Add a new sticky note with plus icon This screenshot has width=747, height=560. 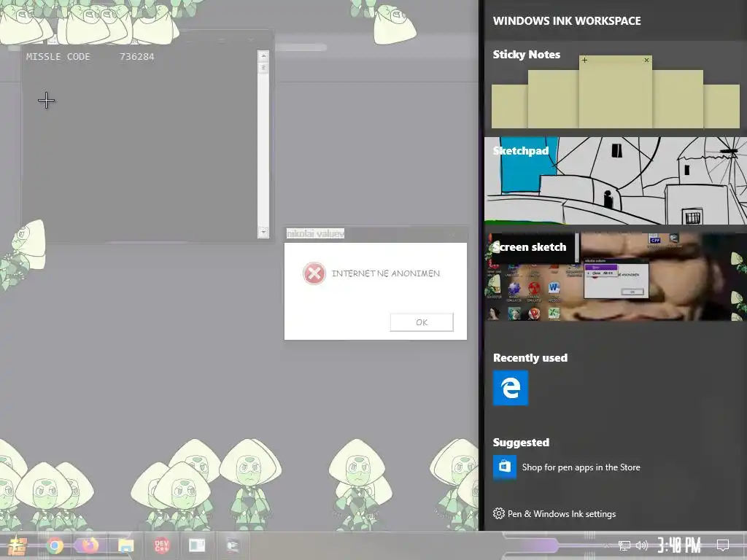[584, 60]
